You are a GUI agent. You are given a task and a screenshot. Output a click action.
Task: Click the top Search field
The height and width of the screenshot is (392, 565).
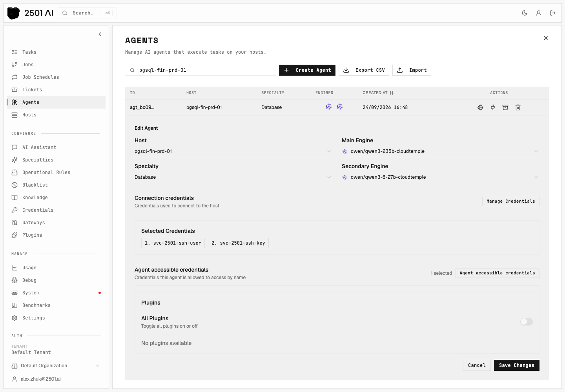click(x=87, y=13)
